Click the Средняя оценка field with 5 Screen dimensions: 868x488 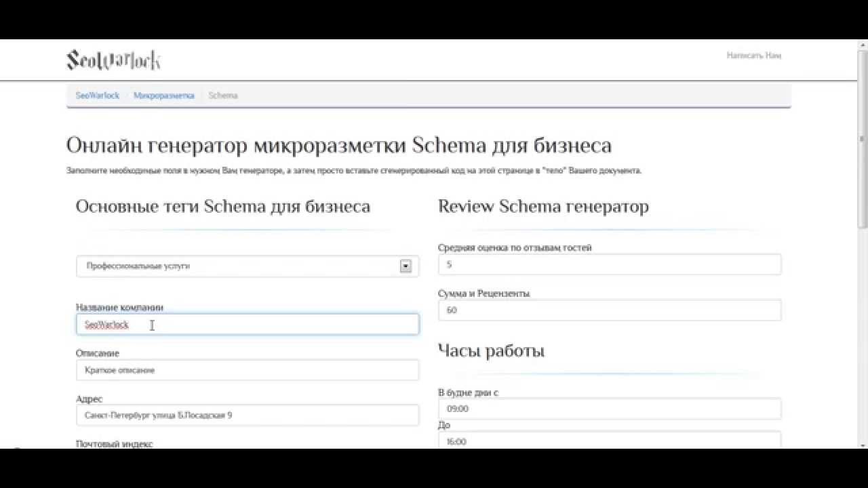[x=610, y=264]
